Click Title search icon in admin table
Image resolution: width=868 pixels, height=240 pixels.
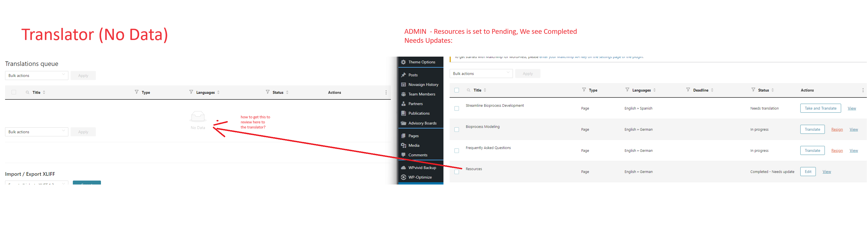pyautogui.click(x=468, y=90)
